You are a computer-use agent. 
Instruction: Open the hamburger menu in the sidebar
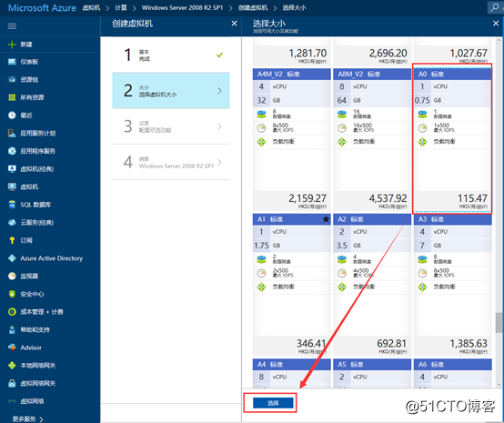(12, 26)
